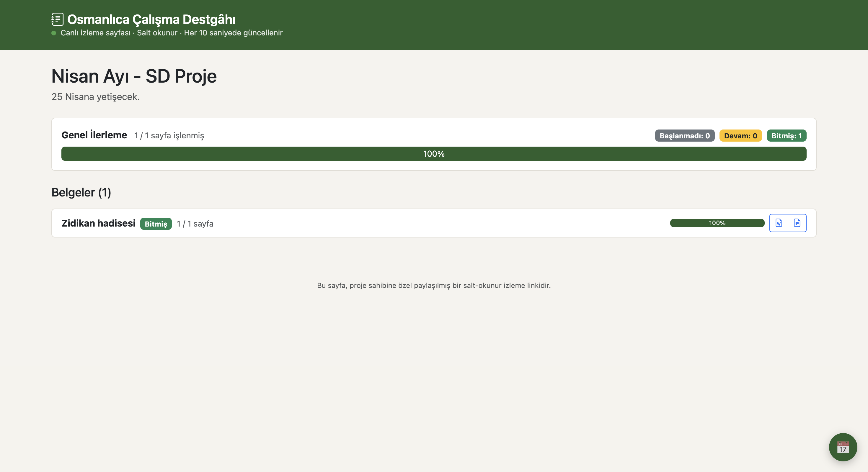868x472 pixels.
Task: Open the Zidikan hadisesi document title
Action: (98, 223)
